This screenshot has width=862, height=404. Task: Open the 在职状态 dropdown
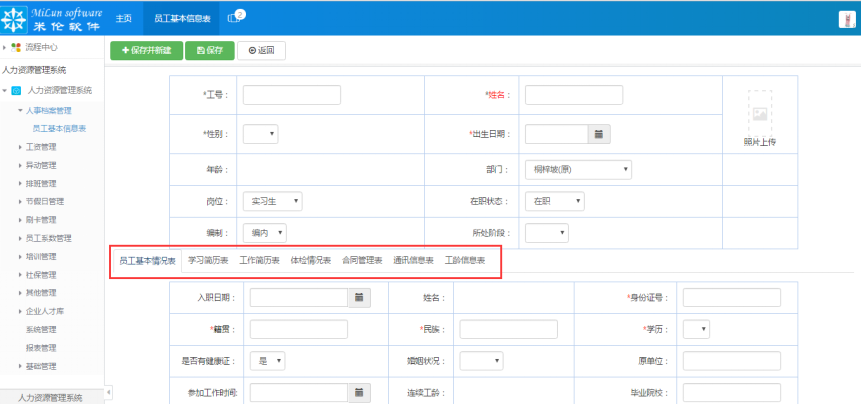click(554, 201)
